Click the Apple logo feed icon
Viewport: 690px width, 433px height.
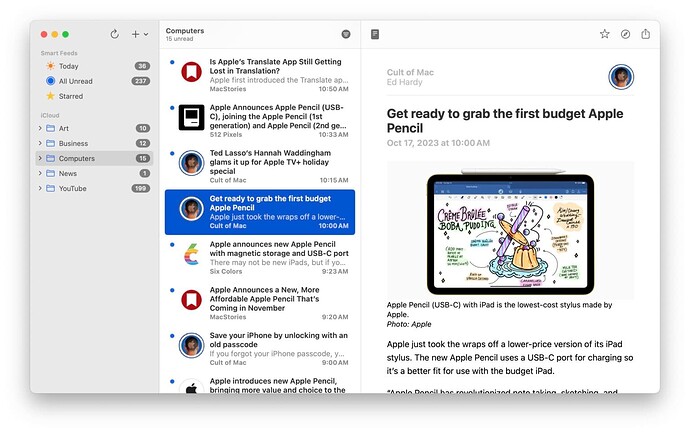click(x=191, y=386)
